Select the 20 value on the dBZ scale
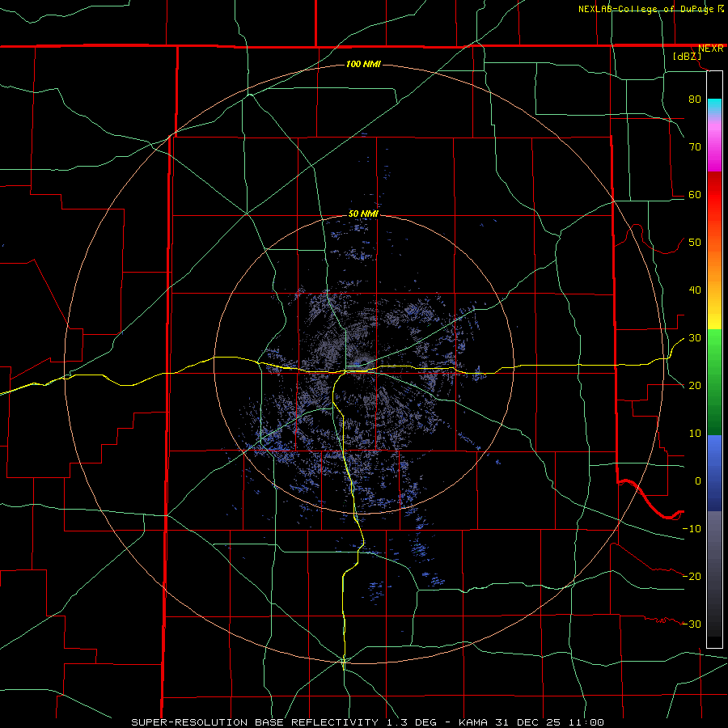This screenshot has height=728, width=728. pos(695,386)
